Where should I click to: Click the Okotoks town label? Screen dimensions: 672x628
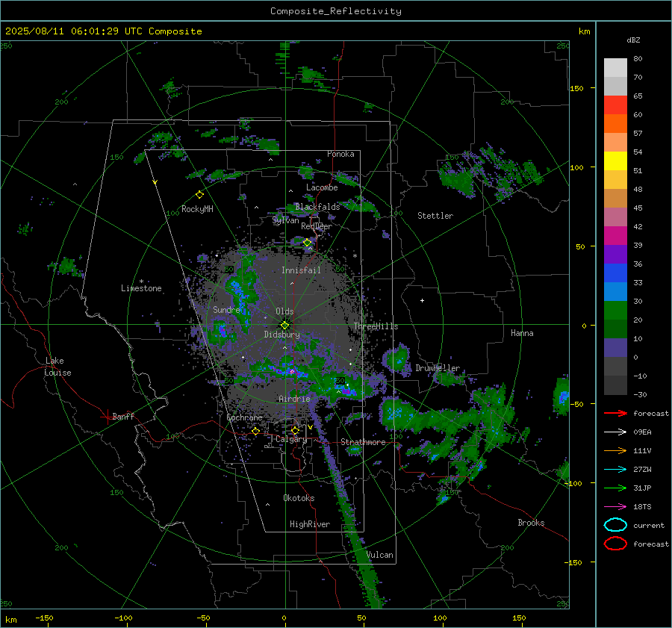(x=299, y=498)
